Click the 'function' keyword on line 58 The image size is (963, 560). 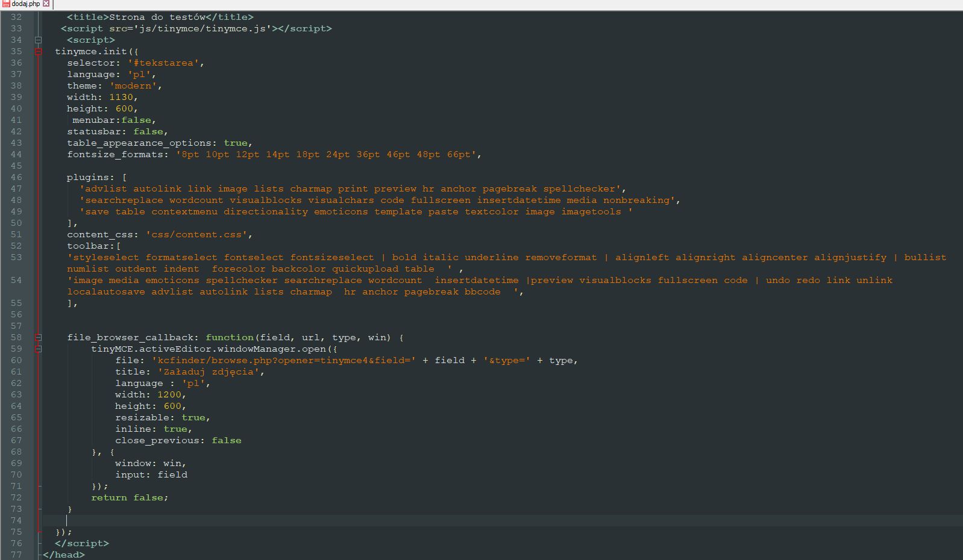[230, 338]
